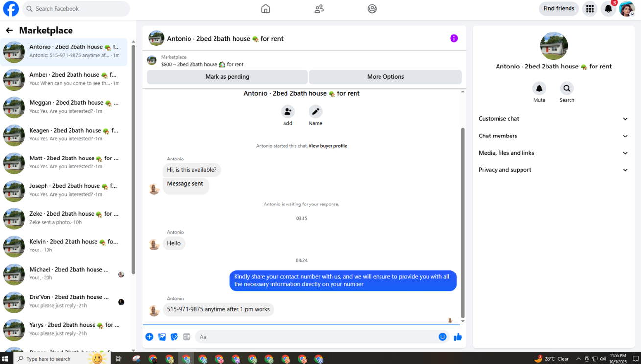
Task: Open the emoji picker
Action: coord(442,337)
